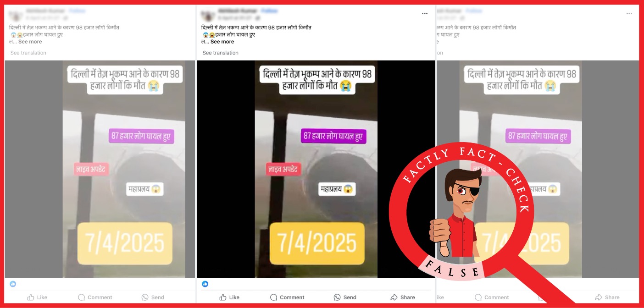Play the middle video dated 7/4/2025

[x=316, y=169]
